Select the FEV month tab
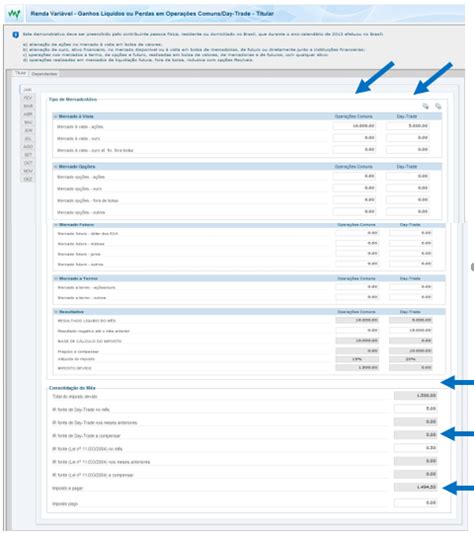The image size is (474, 534). [x=28, y=98]
